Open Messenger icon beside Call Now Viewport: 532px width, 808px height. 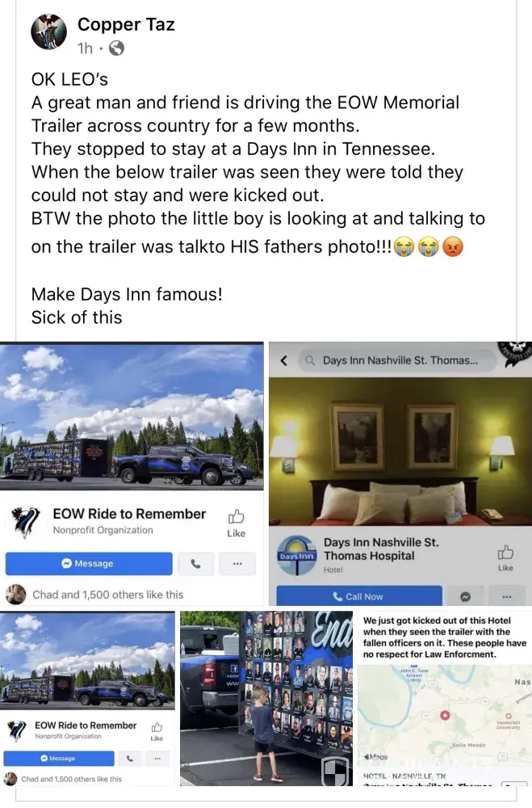click(465, 596)
